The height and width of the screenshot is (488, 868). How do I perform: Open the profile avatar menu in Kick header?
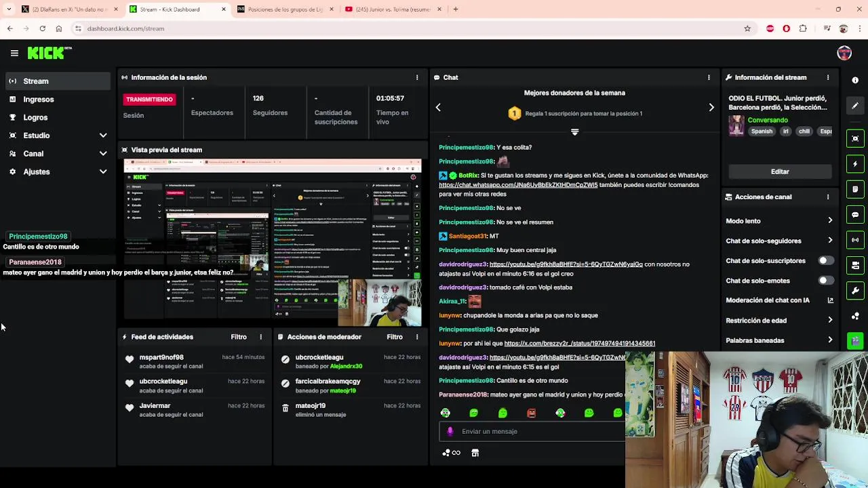[844, 53]
